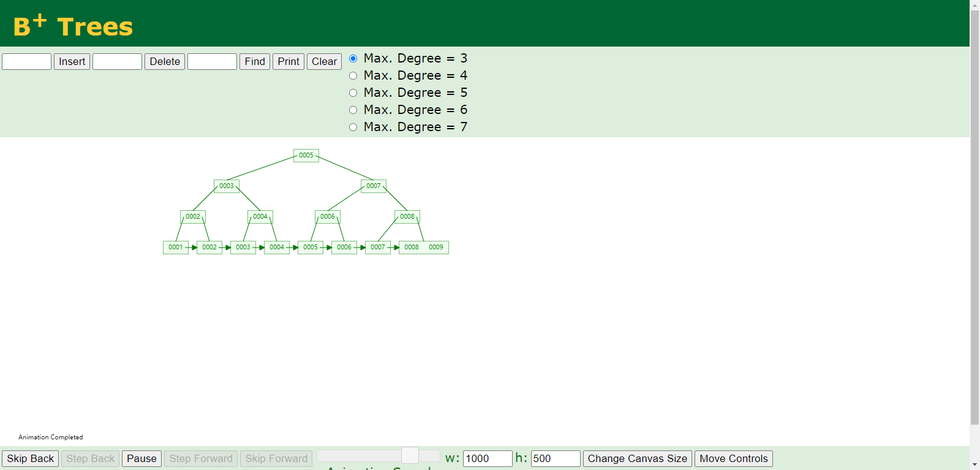Select Max. Degree = 3 radio button
This screenshot has width=980, height=470.
pos(353,58)
